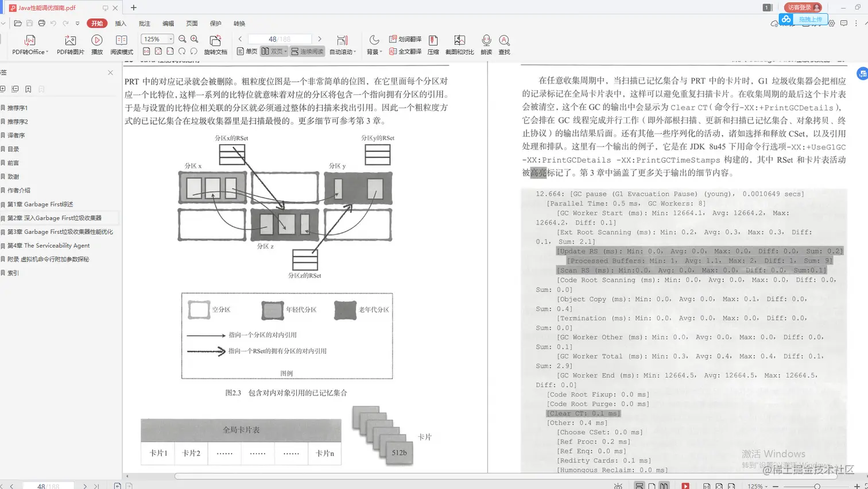
Task: Select 单页 single page view
Action: 247,51
